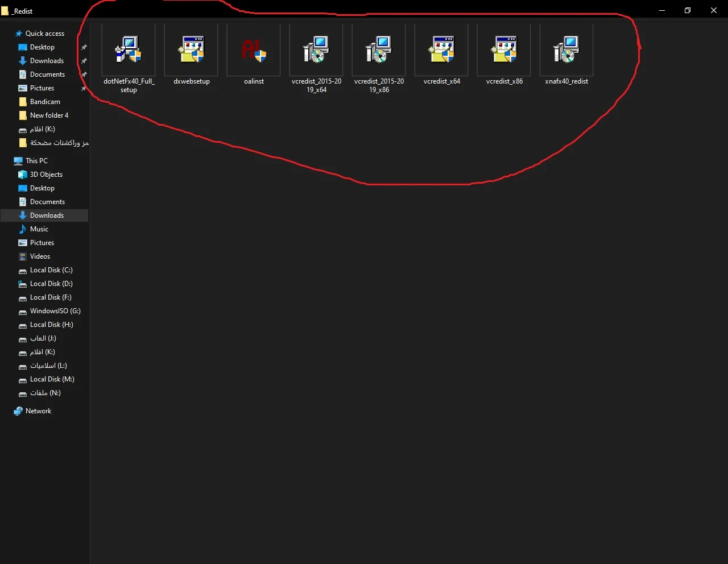Image resolution: width=728 pixels, height=564 pixels.
Task: Navigate to WindowsISO (G:) drive
Action: (55, 311)
